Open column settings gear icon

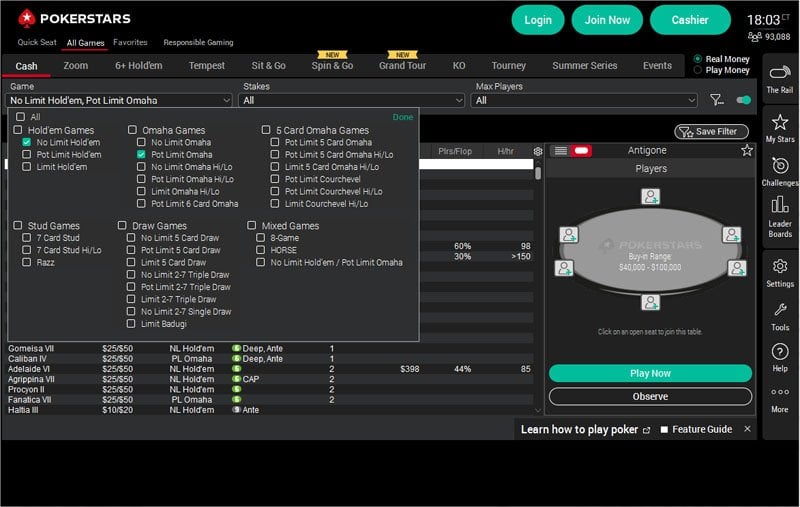click(538, 151)
